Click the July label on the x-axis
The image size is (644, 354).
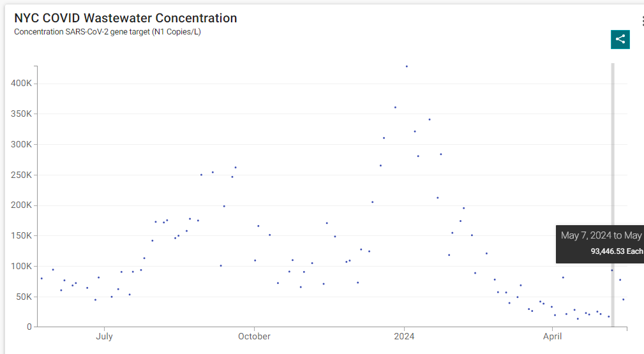point(104,337)
